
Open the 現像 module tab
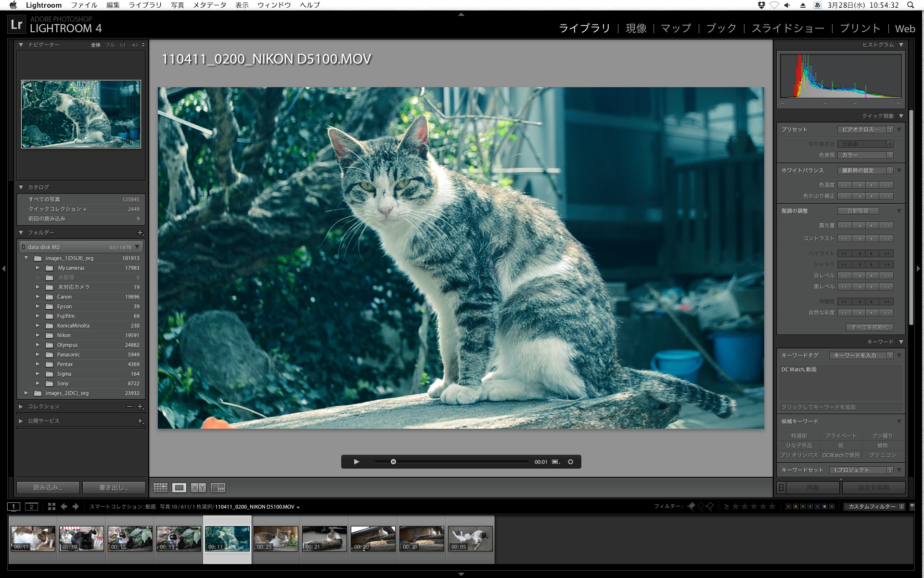(x=636, y=28)
